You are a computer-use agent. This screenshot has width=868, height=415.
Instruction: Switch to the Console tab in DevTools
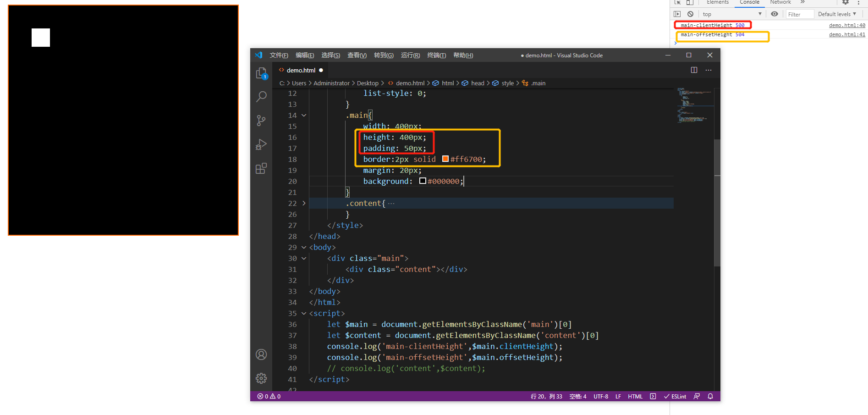coord(749,2)
